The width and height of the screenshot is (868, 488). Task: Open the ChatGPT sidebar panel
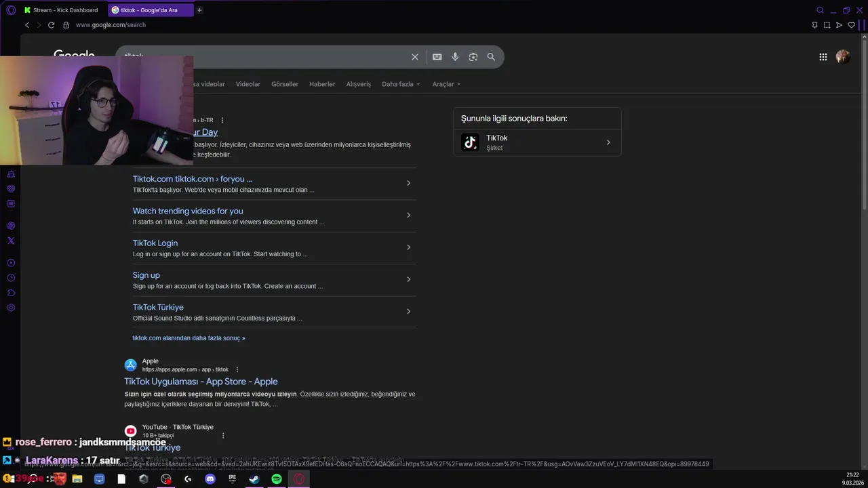pyautogui.click(x=11, y=226)
